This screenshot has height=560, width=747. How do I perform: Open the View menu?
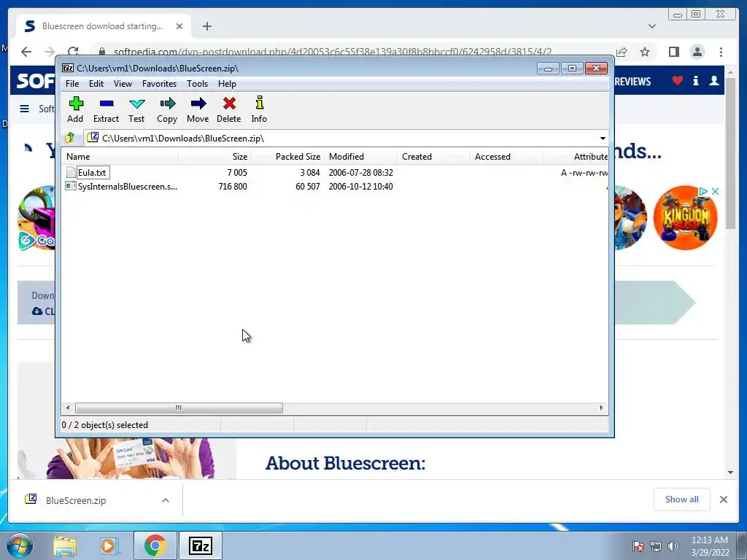(x=123, y=84)
